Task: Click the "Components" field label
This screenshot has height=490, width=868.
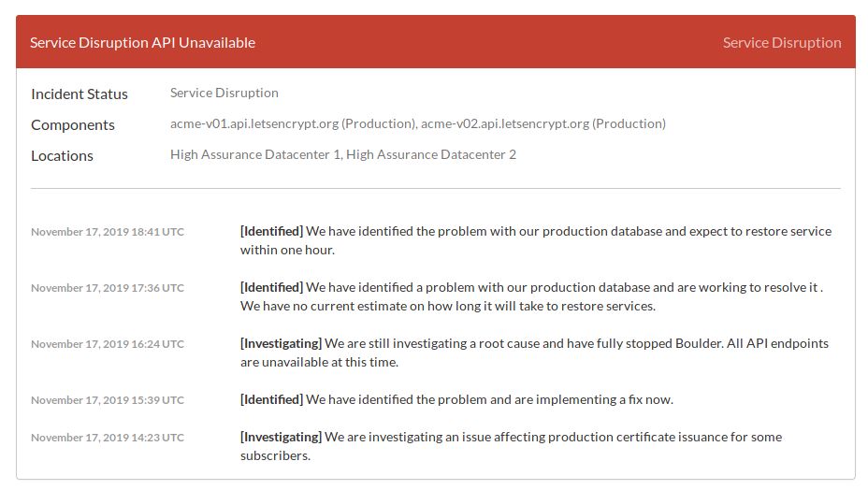Action: point(73,124)
